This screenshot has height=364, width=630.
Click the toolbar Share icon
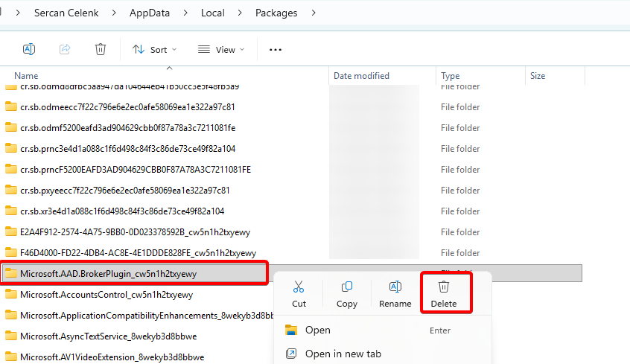(65, 49)
